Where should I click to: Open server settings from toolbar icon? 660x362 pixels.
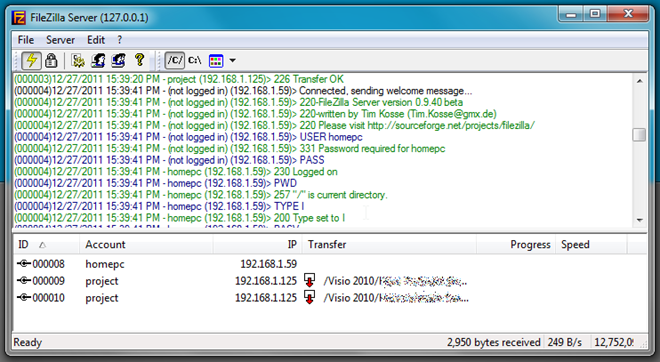[x=78, y=61]
